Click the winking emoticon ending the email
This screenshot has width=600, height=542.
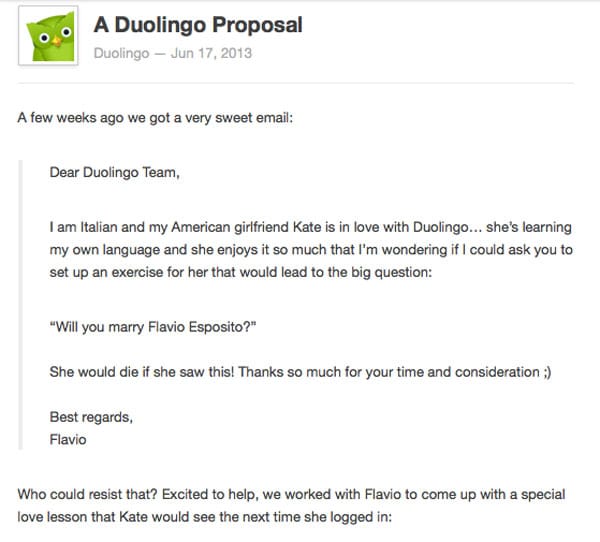tap(549, 372)
